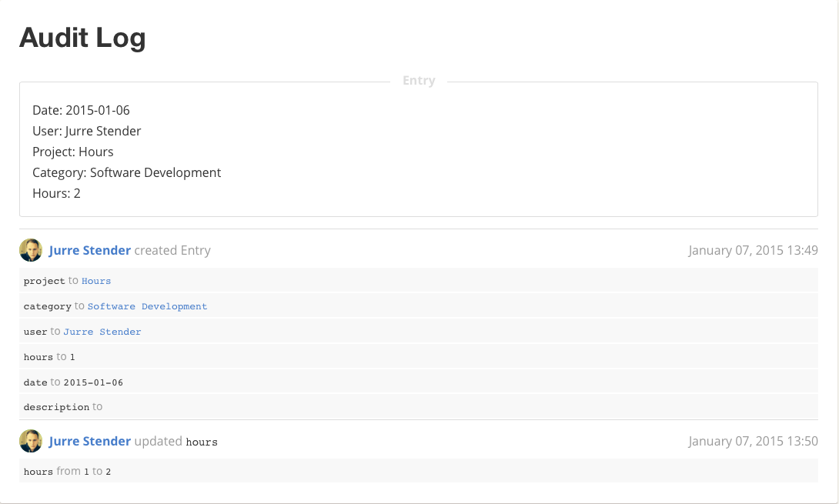The width and height of the screenshot is (839, 504).
Task: Open Jurre Stender link beside created Entry
Action: click(90, 250)
